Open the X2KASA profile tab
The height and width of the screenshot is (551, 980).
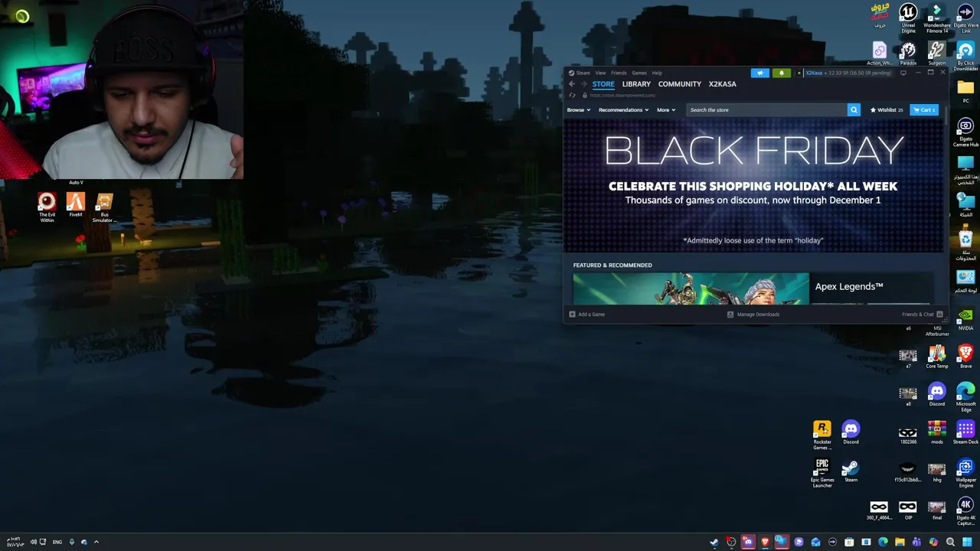pyautogui.click(x=722, y=84)
